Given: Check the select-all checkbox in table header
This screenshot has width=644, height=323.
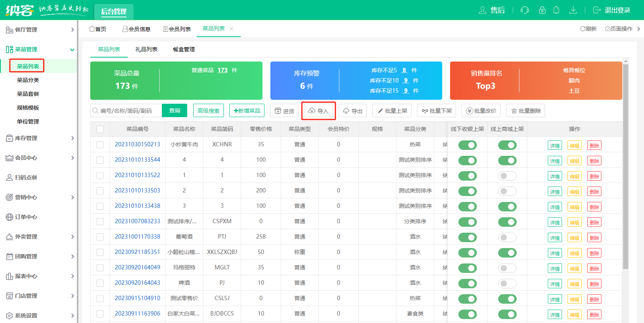Looking at the screenshot, I should click(x=100, y=129).
